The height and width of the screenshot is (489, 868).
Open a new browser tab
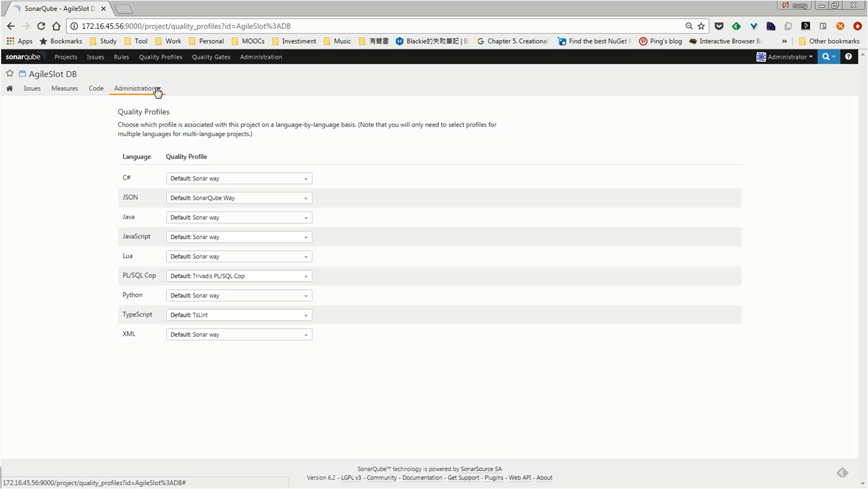(x=123, y=9)
